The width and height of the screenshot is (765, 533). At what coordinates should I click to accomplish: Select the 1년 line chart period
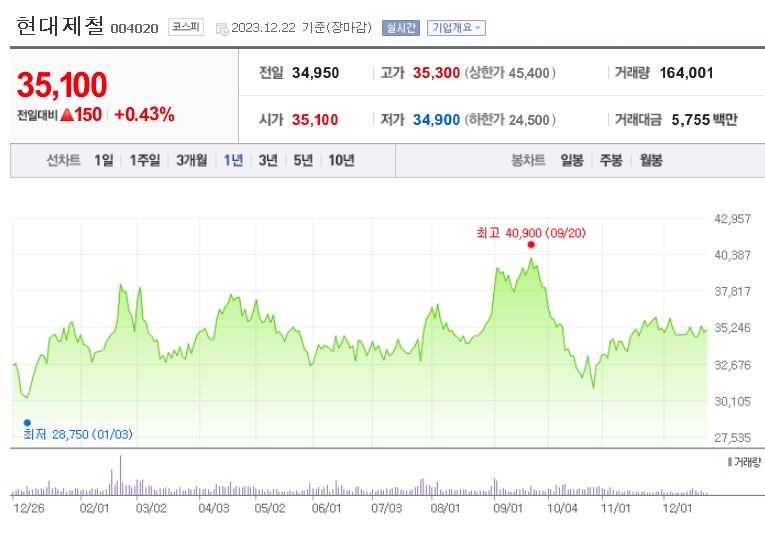(233, 160)
